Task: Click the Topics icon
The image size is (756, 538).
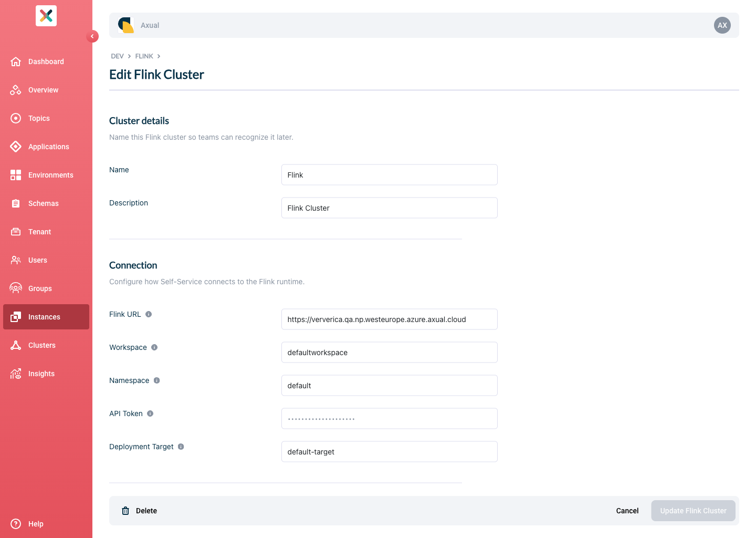Action: coord(16,118)
